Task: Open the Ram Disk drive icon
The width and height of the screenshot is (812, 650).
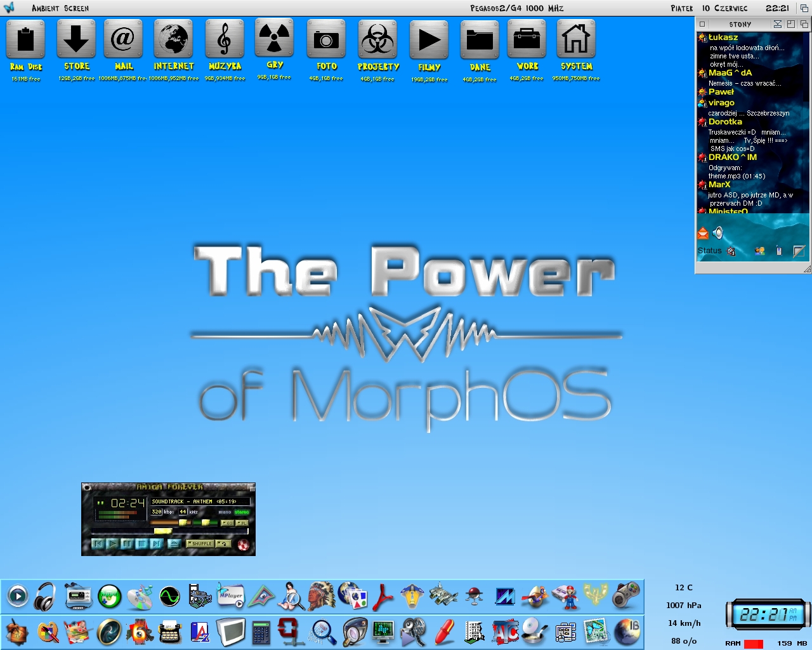Action: tap(25, 39)
